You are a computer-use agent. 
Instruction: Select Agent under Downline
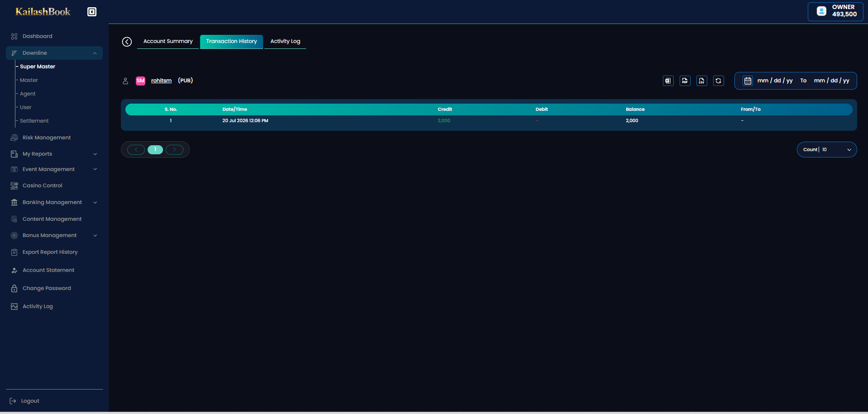pos(28,94)
